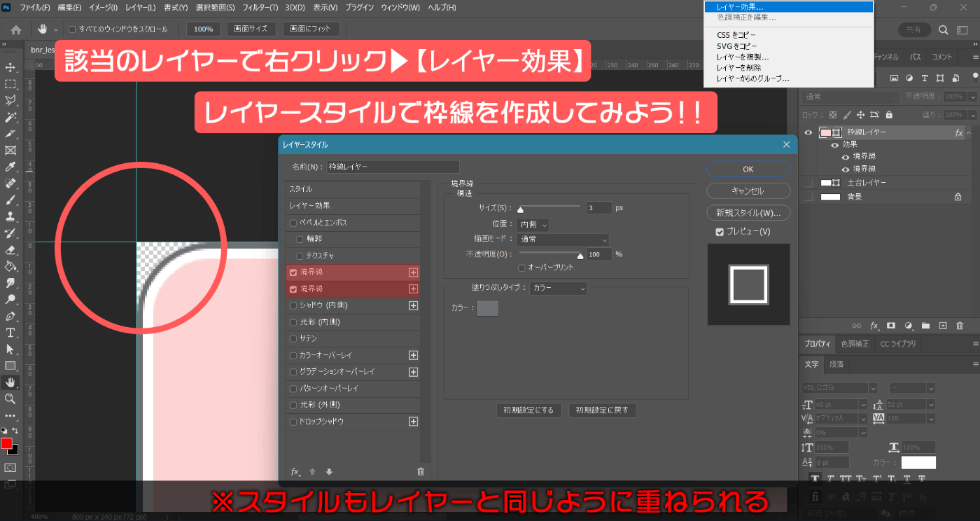This screenshot has width=980, height=521.
Task: Select the Rectangular Marquee tool
Action: 10,84
